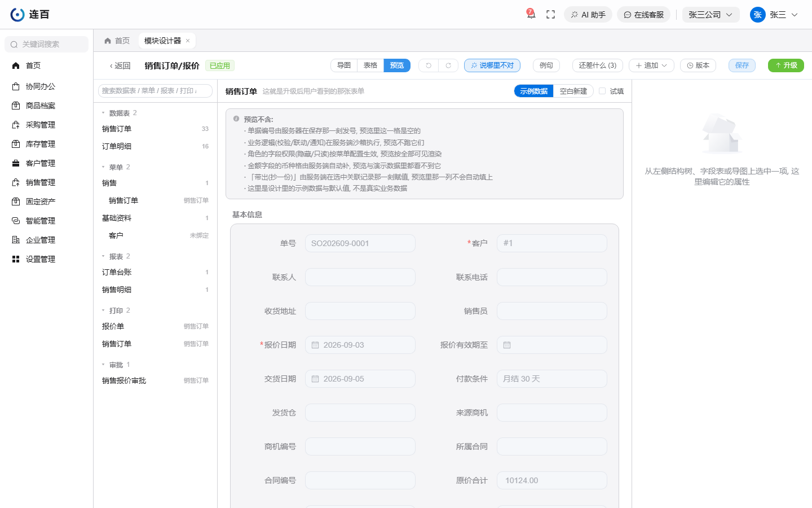812x508 pixels.
Task: Collapse the 打印 tree group
Action: [x=103, y=310]
